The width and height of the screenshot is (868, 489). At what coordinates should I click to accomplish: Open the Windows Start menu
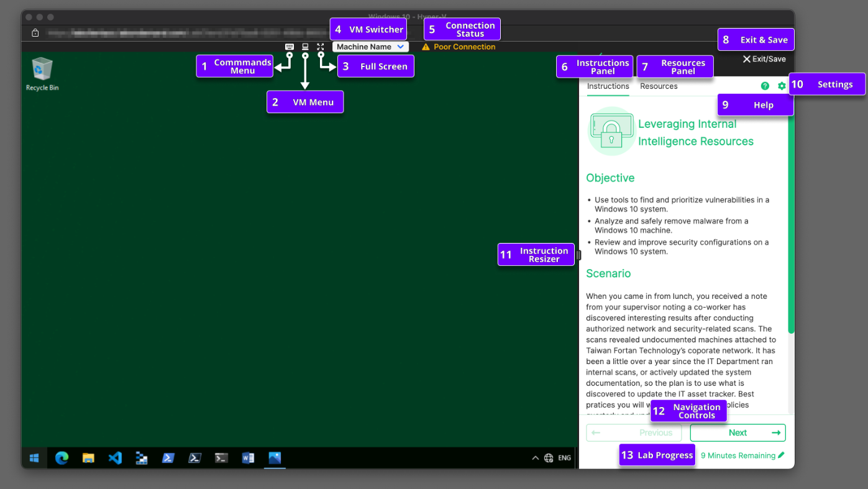coord(35,458)
